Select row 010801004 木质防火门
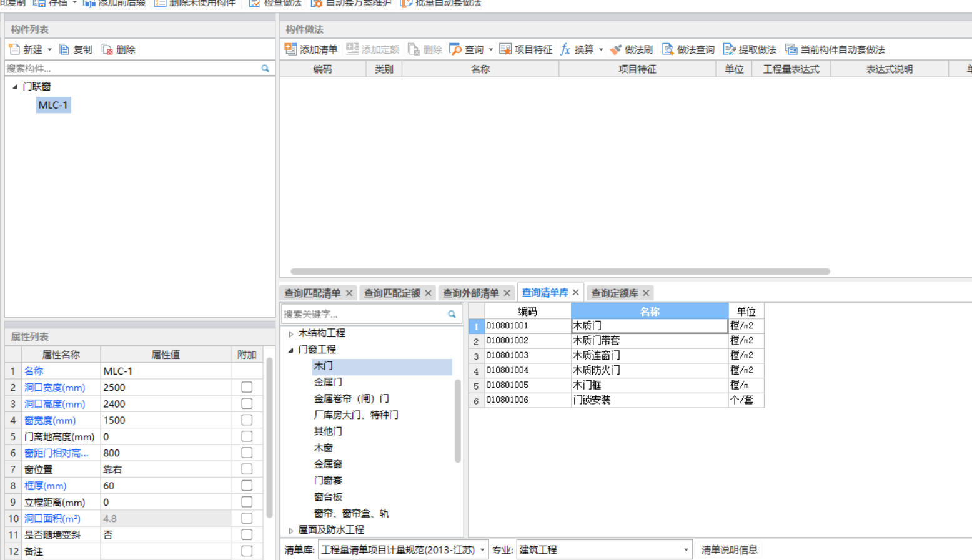Image resolution: width=972 pixels, height=560 pixels. coord(616,370)
